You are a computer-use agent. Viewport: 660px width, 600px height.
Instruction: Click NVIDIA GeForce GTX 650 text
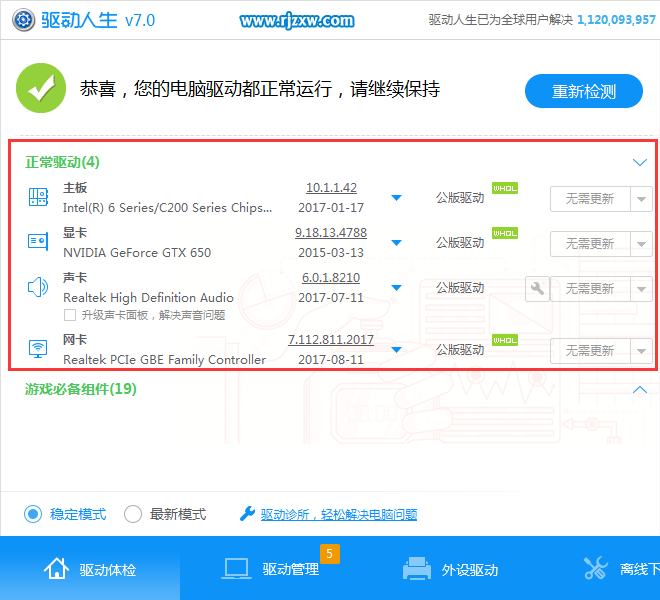pyautogui.click(x=137, y=253)
